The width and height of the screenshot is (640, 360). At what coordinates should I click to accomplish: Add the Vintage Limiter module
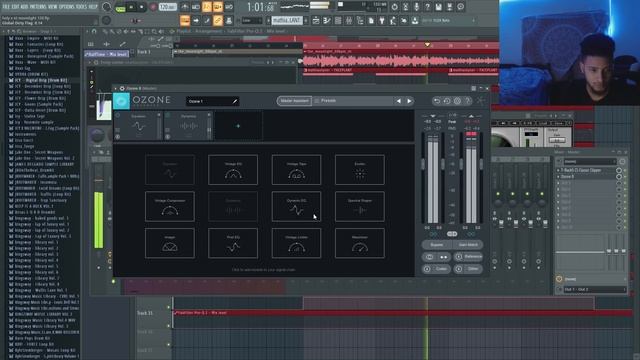296,243
